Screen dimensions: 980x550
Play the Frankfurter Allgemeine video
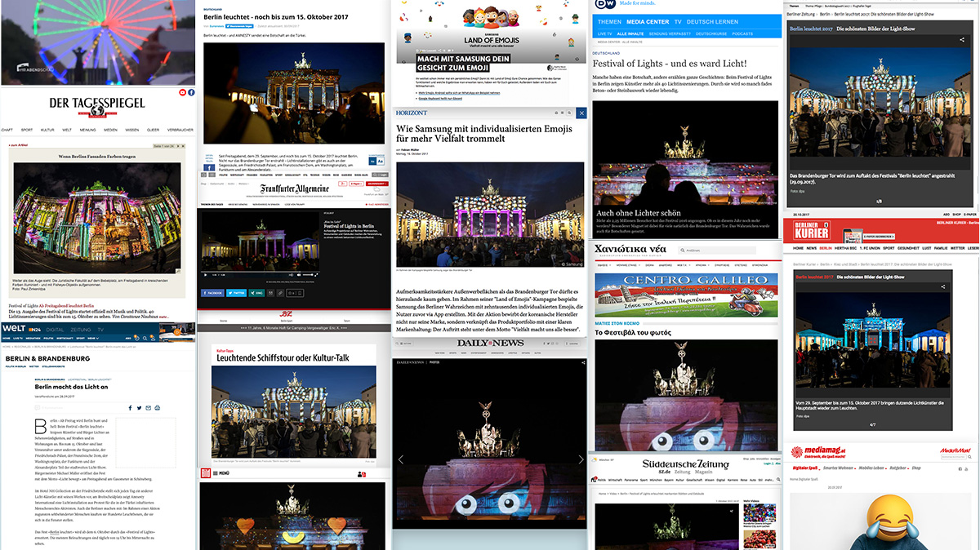207,274
